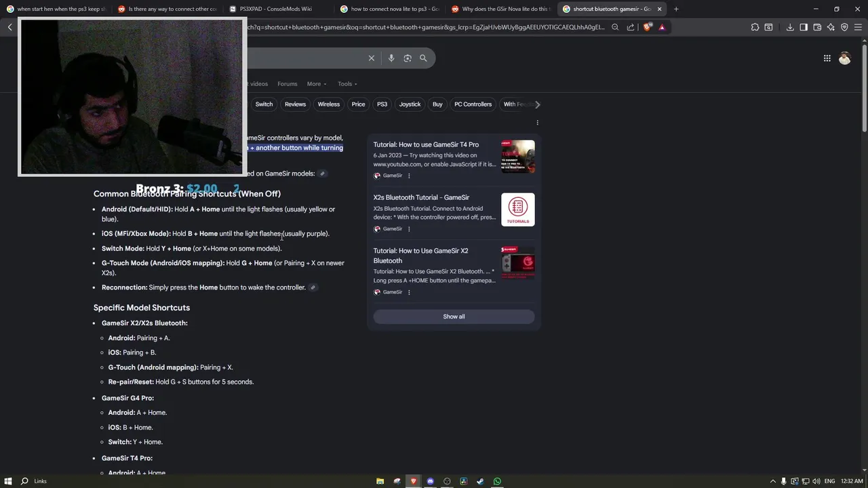
Task: Open the browser hamburger menu
Action: pos(858,27)
